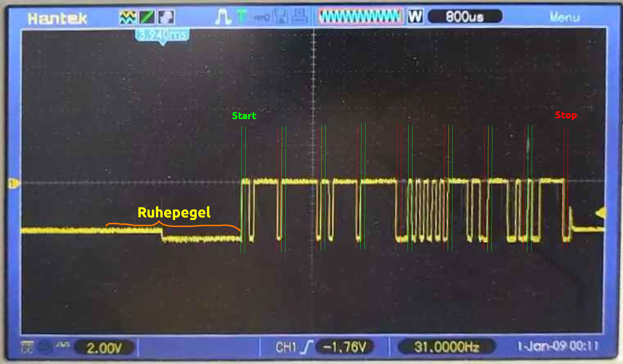Click the yellow waveform channel icon
Screen dimensions: 623x364
[x=127, y=17]
